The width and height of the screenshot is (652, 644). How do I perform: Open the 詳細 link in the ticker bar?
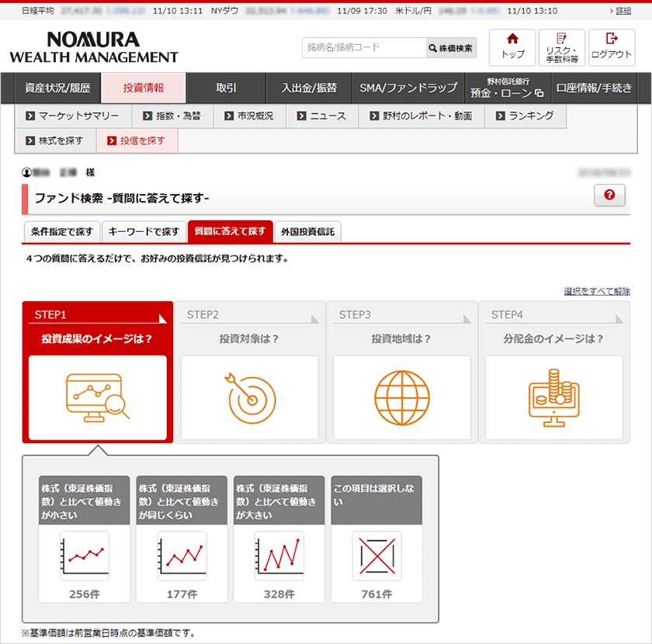[623, 11]
